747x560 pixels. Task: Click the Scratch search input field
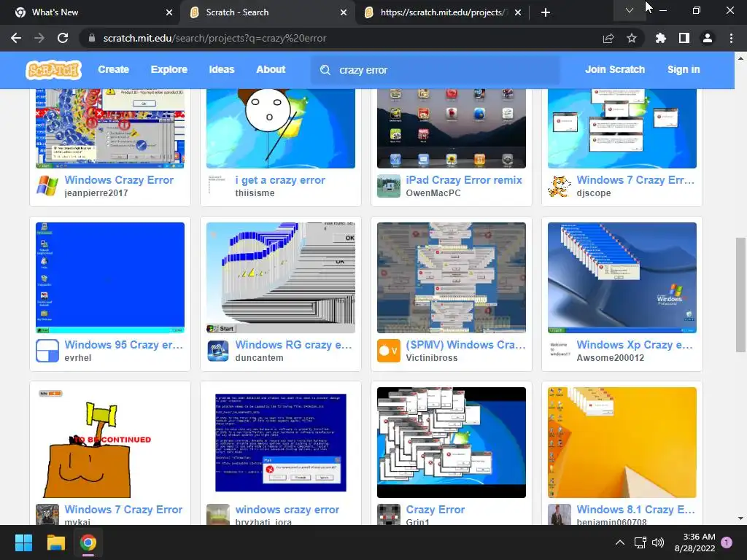coord(436,70)
